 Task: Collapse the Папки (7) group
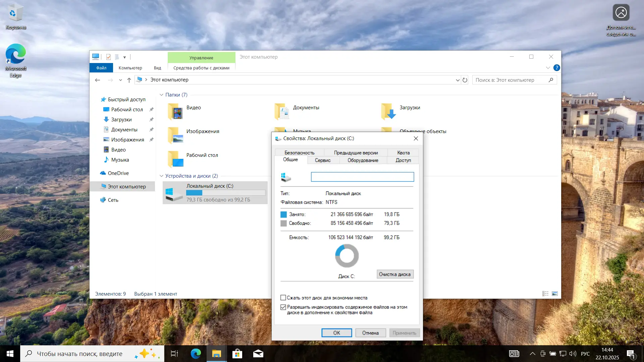[x=161, y=95]
